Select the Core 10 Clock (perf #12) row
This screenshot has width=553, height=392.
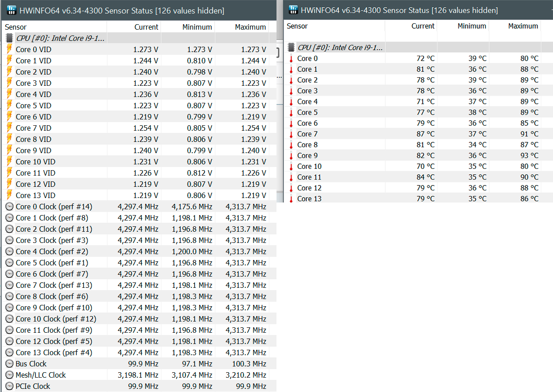click(x=139, y=319)
